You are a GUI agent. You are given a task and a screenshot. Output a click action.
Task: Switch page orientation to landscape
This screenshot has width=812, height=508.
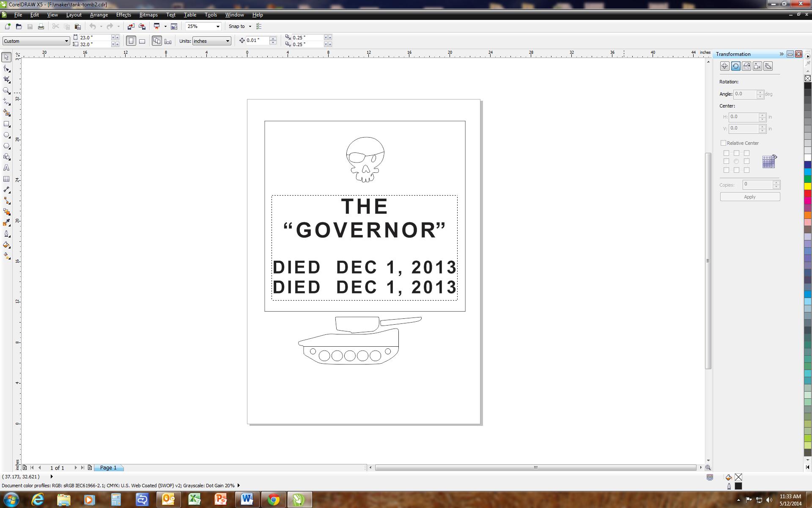click(x=142, y=41)
